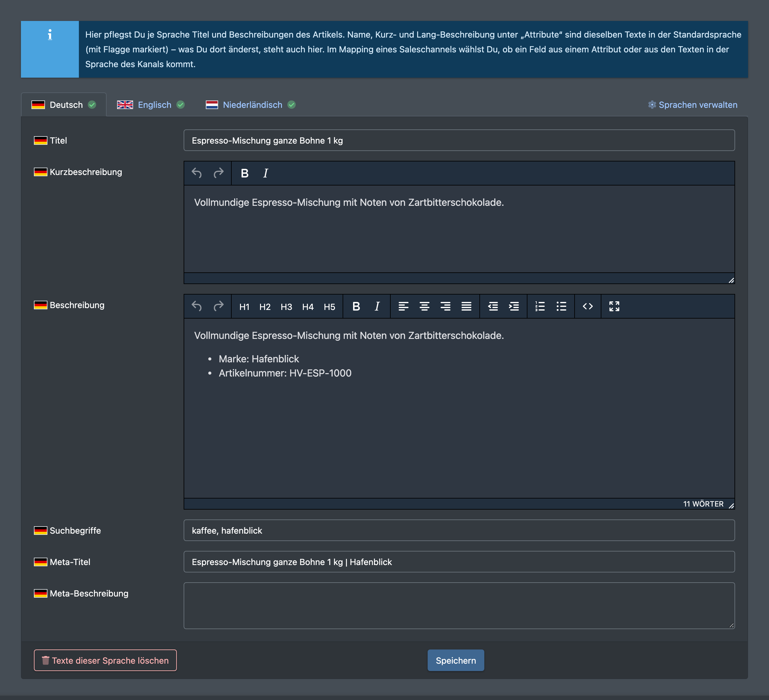Switch to the Deutsch tab
This screenshot has width=769, height=700.
pos(64,104)
